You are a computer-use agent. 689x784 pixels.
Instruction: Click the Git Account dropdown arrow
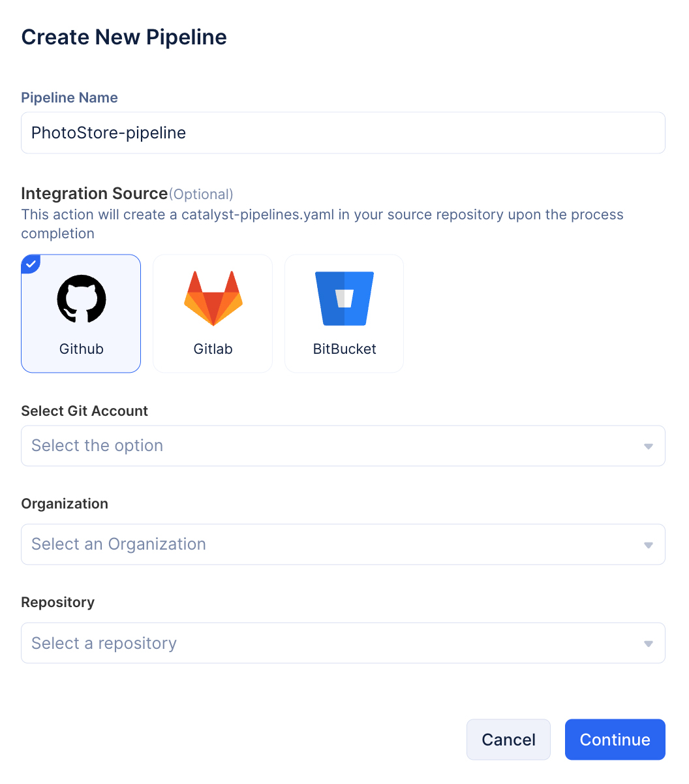coord(649,447)
